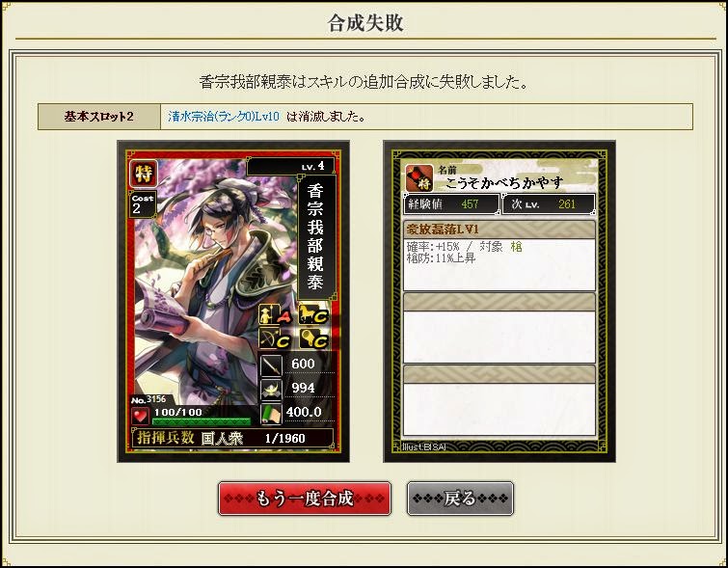Viewport: 728px width, 568px height.
Task: Click the bow archer aptitude C icon
Action: click(x=276, y=339)
